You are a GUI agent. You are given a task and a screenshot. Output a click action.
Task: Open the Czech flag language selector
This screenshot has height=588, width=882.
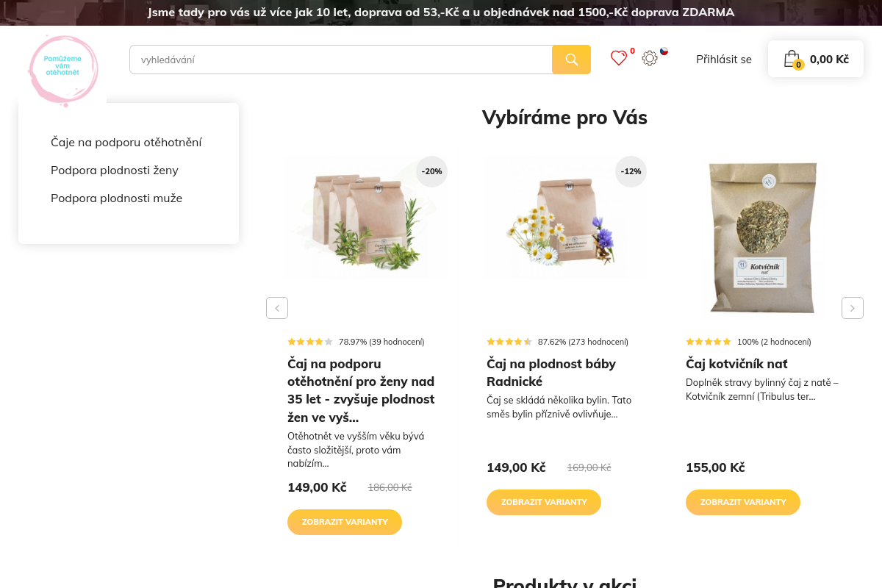pyautogui.click(x=664, y=51)
